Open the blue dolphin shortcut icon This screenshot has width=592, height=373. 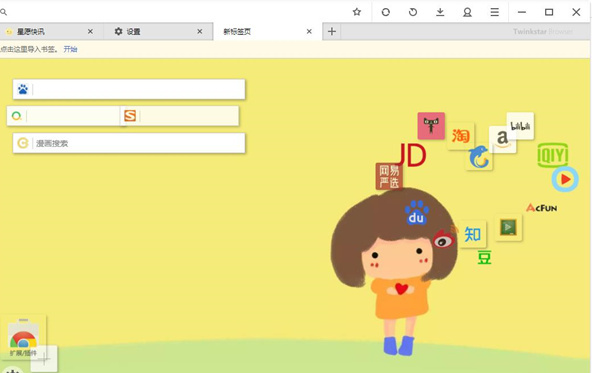pos(479,157)
